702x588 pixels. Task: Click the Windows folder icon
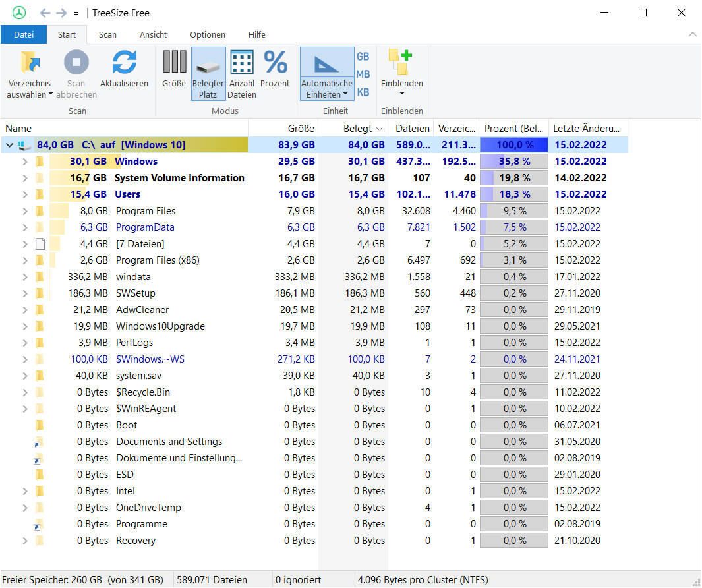click(x=40, y=162)
